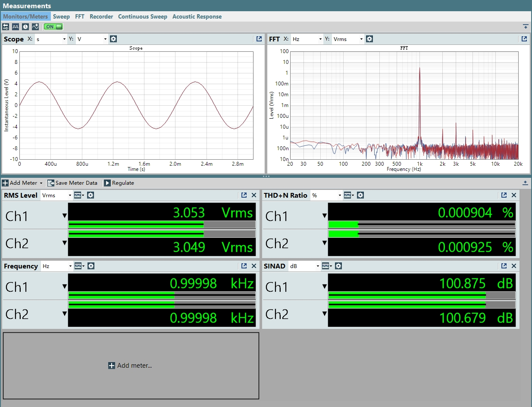Open SINAD meter settings gear
532x407 pixels.
coord(338,266)
